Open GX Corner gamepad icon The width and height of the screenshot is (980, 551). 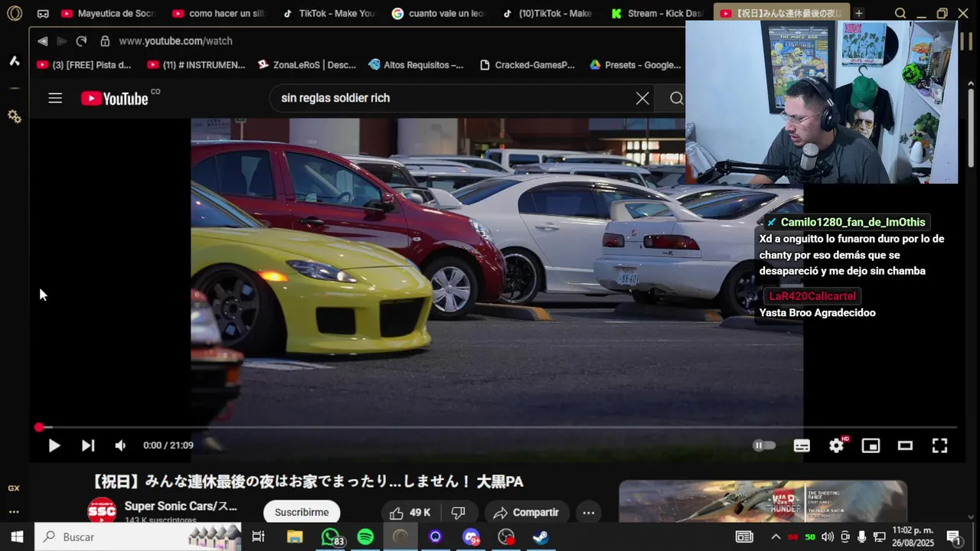(43, 13)
